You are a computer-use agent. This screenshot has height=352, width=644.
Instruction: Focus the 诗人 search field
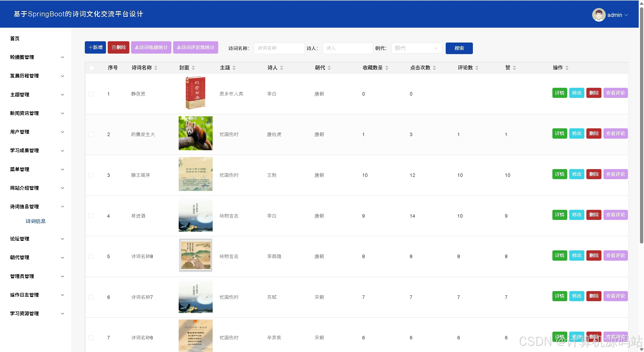pos(348,48)
